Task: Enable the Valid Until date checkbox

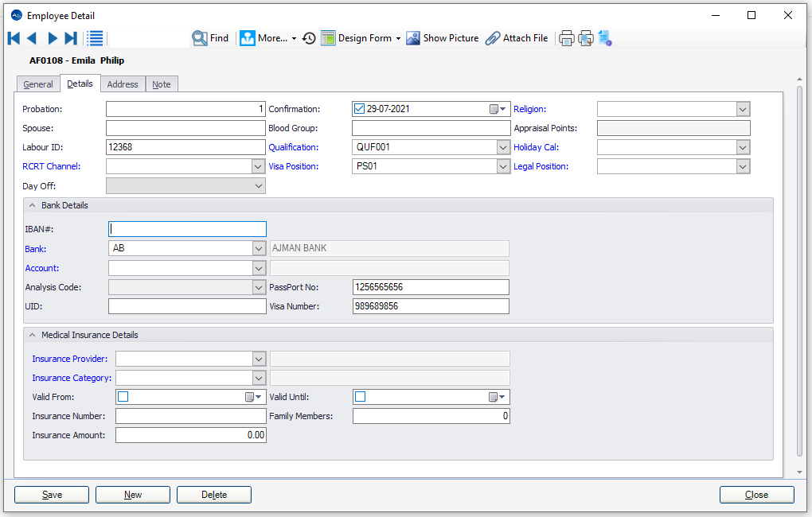Action: pos(361,396)
